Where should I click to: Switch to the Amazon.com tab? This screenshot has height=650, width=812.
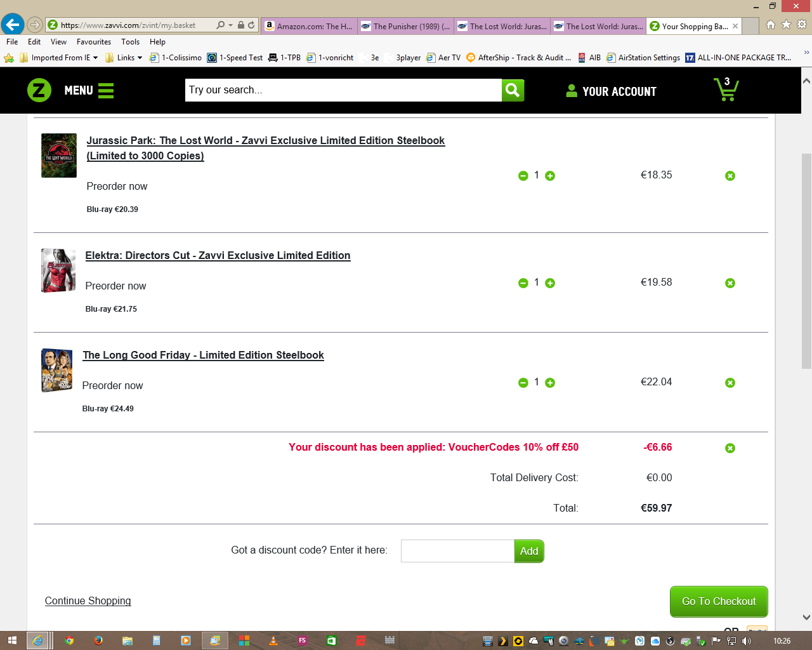(x=309, y=26)
